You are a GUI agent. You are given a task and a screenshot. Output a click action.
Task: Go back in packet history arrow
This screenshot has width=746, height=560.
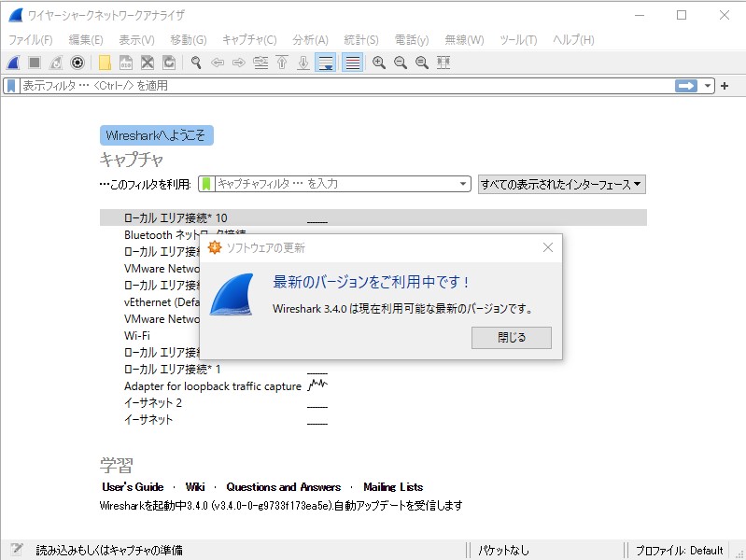click(x=218, y=63)
